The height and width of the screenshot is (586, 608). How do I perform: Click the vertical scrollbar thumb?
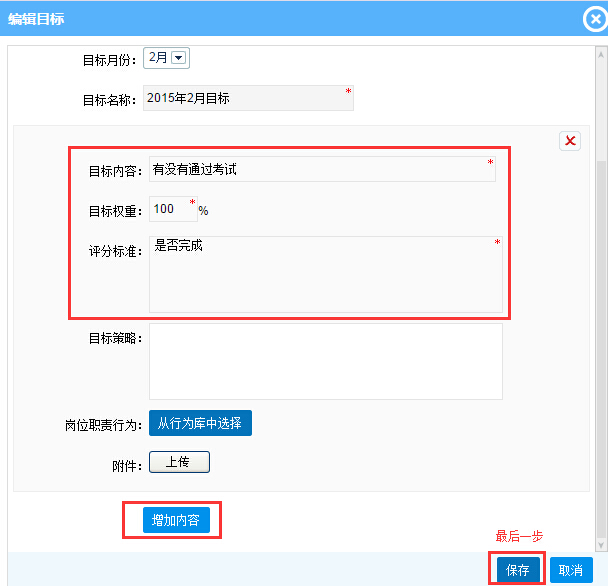[x=601, y=349]
